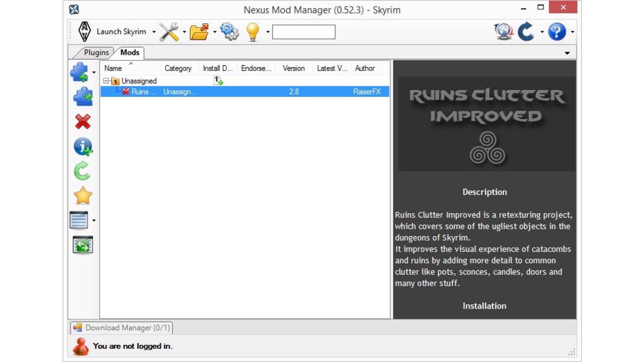
Task: Expand the category view dropdown arrow
Action: (93, 220)
